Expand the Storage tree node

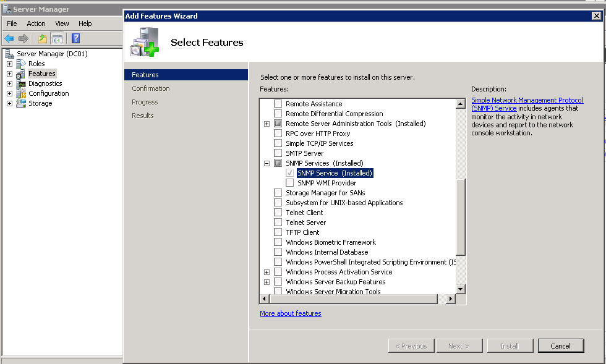pos(10,103)
